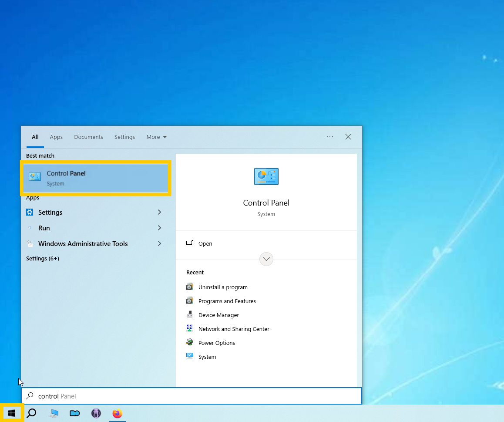This screenshot has width=504, height=422.
Task: Click the large Control Panel preview icon
Action: pos(266,176)
